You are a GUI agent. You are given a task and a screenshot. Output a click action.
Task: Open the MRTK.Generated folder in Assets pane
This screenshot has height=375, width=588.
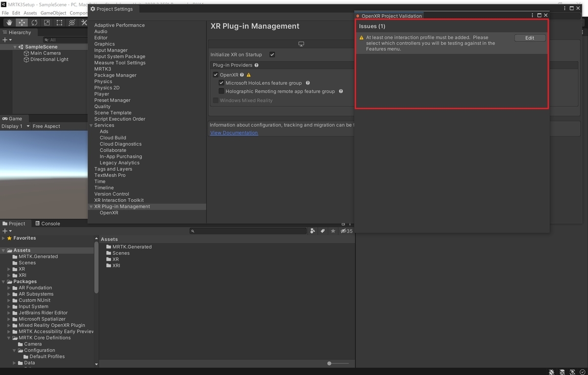point(129,247)
